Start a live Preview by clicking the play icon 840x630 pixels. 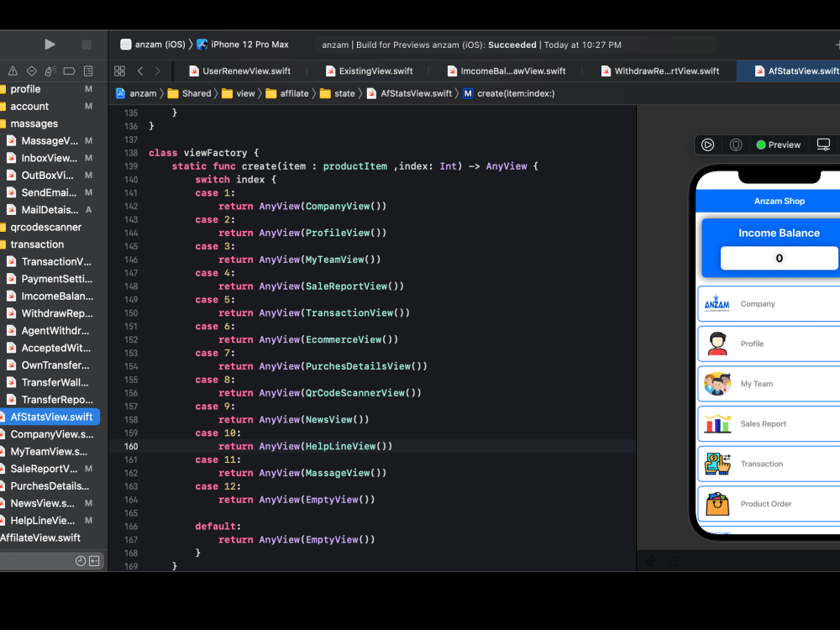(x=708, y=144)
